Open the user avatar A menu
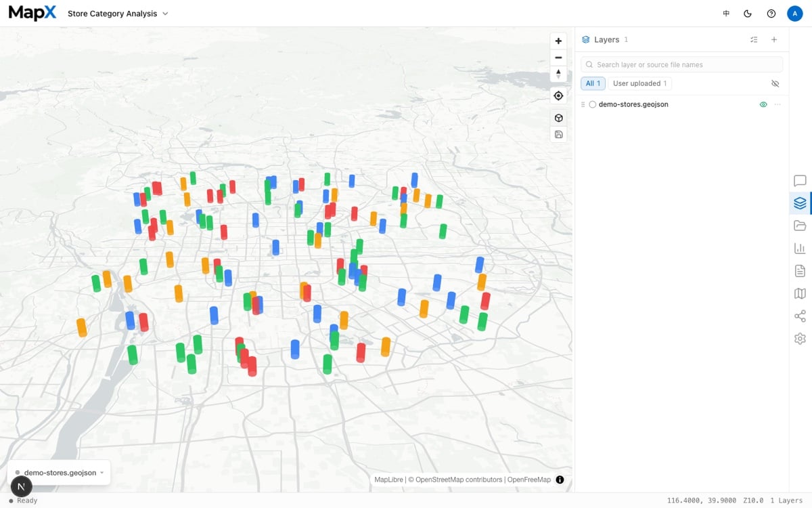 (794, 14)
